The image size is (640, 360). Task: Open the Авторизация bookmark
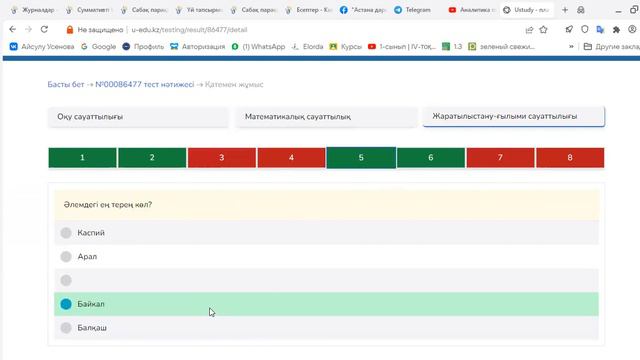click(198, 47)
